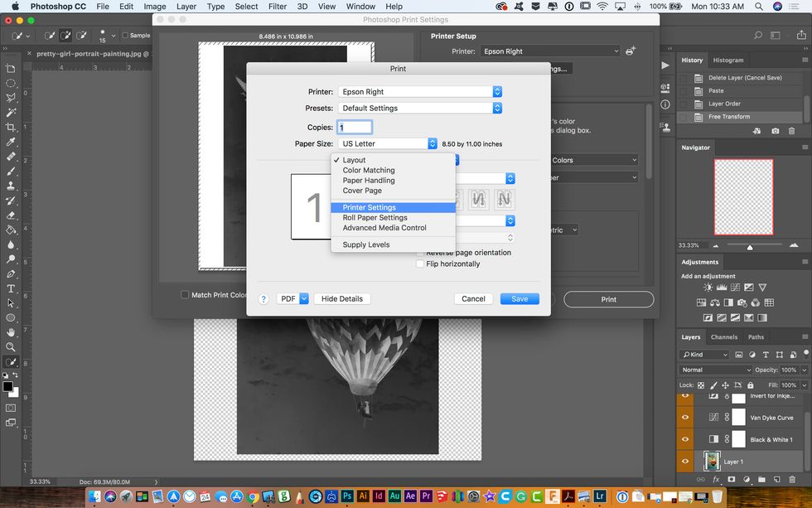Click the Save button

520,298
